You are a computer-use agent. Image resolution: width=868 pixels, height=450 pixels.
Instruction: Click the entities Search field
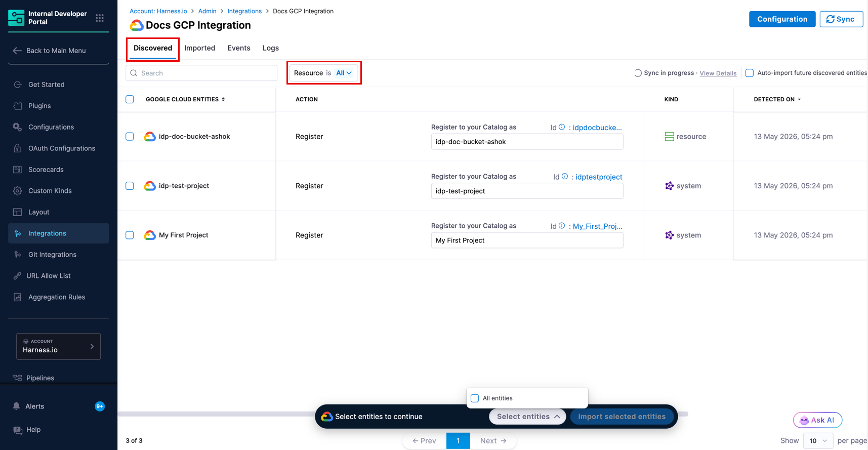point(201,73)
